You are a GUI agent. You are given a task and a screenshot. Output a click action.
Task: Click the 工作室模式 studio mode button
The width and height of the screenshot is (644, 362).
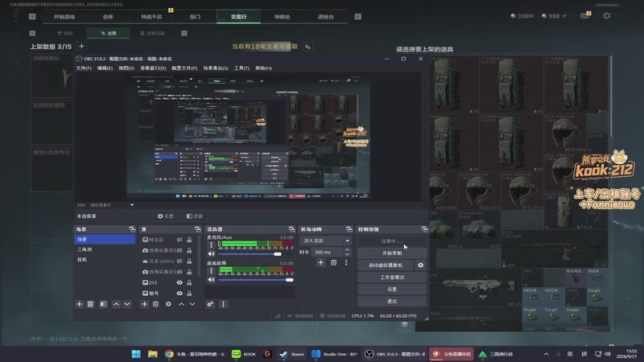click(392, 277)
